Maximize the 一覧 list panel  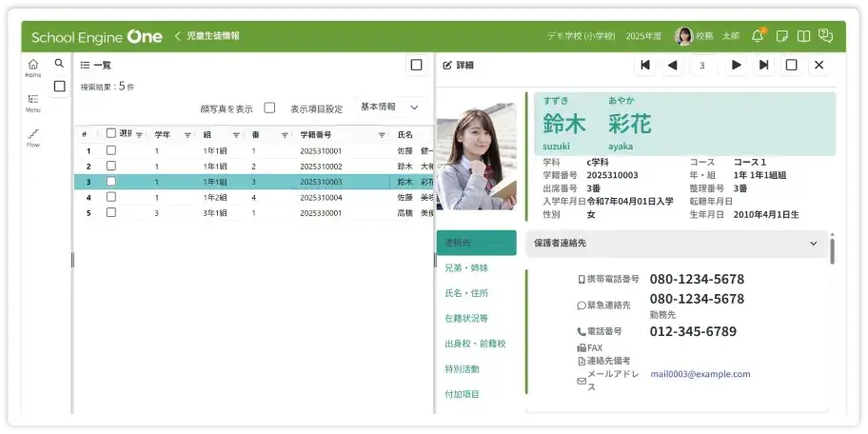pos(416,66)
